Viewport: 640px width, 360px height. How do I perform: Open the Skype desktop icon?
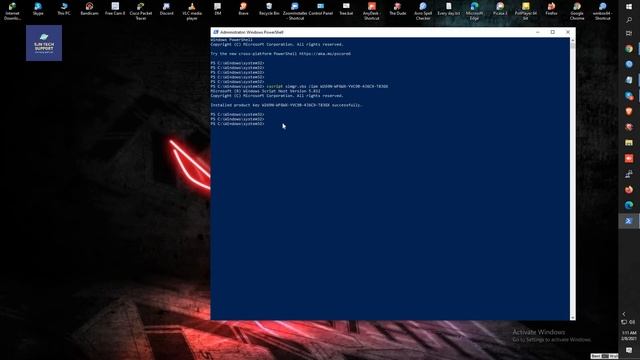[38, 9]
